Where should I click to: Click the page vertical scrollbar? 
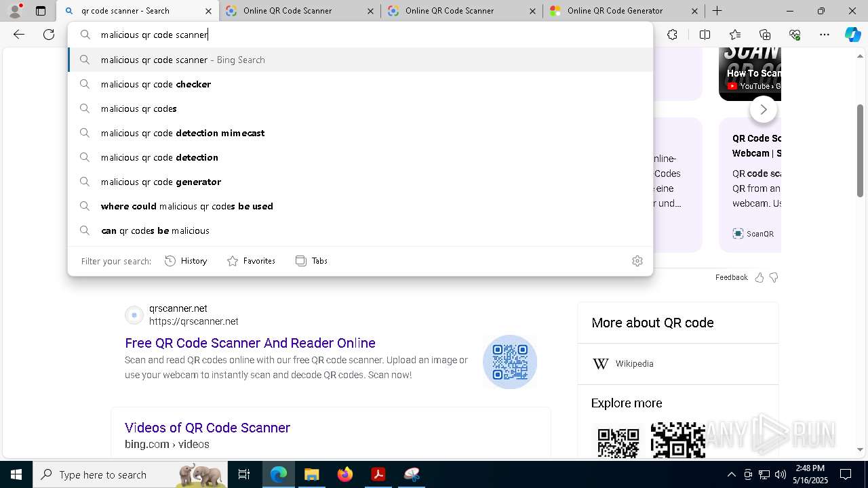861,150
